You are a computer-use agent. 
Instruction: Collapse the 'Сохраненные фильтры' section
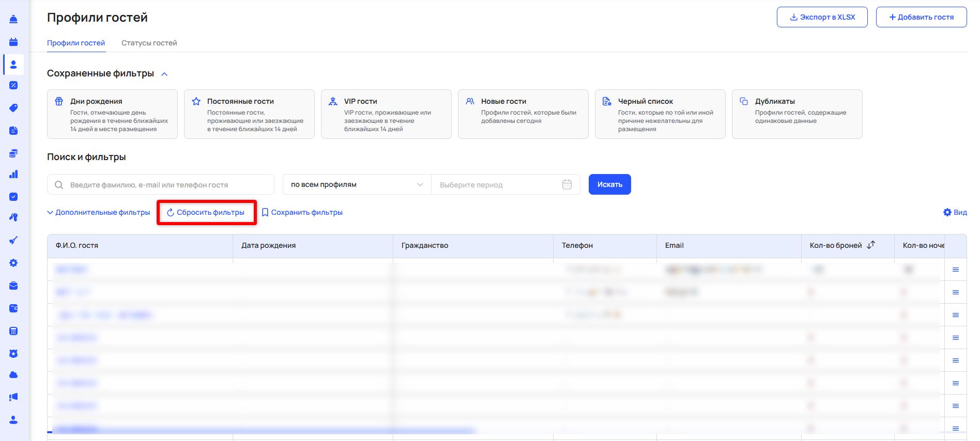coord(164,74)
